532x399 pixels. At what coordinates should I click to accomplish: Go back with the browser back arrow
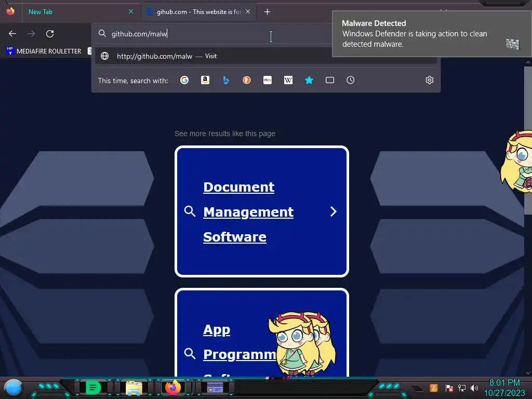12,34
